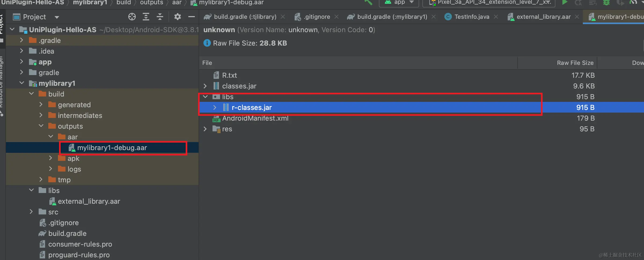The width and height of the screenshot is (644, 260).
Task: Expand the tmp folder
Action: click(41, 180)
